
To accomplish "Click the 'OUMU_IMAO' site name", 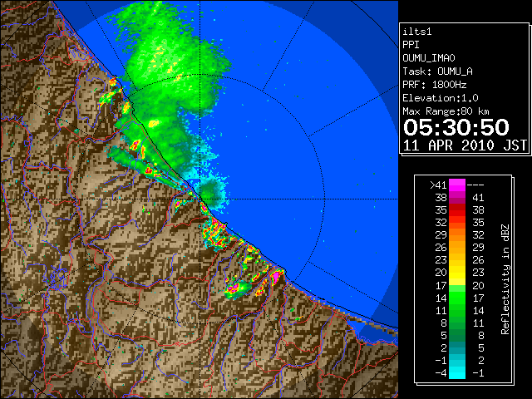I will click(429, 58).
